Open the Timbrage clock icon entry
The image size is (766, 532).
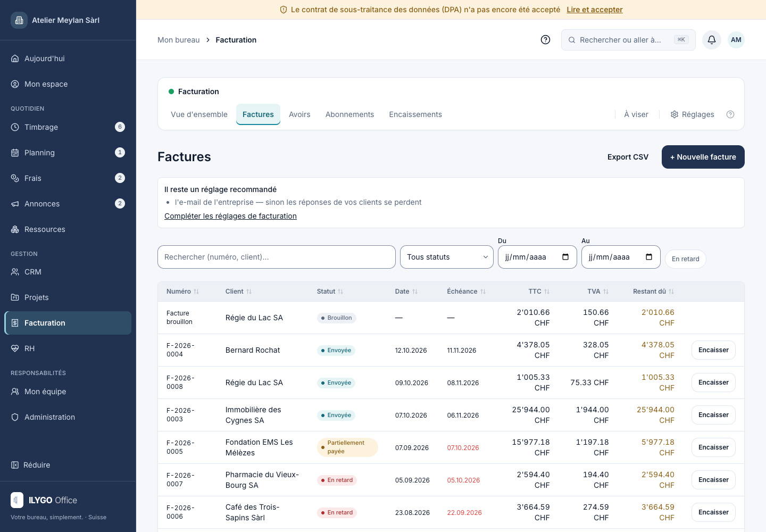[x=68, y=127]
